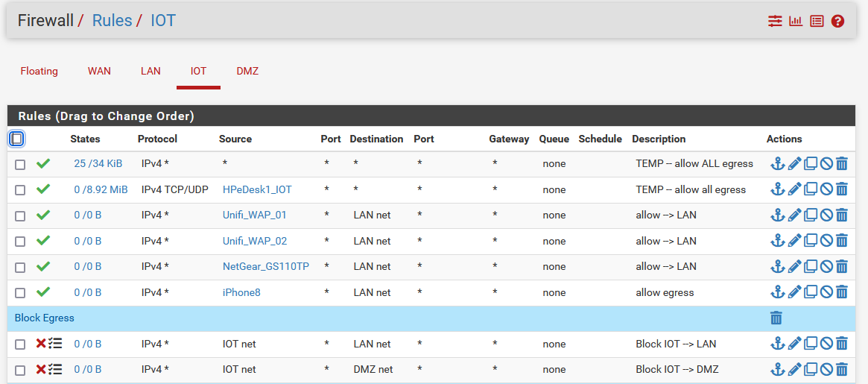Disable the Block IOT --> LAN rule
The image size is (868, 384).
826,344
